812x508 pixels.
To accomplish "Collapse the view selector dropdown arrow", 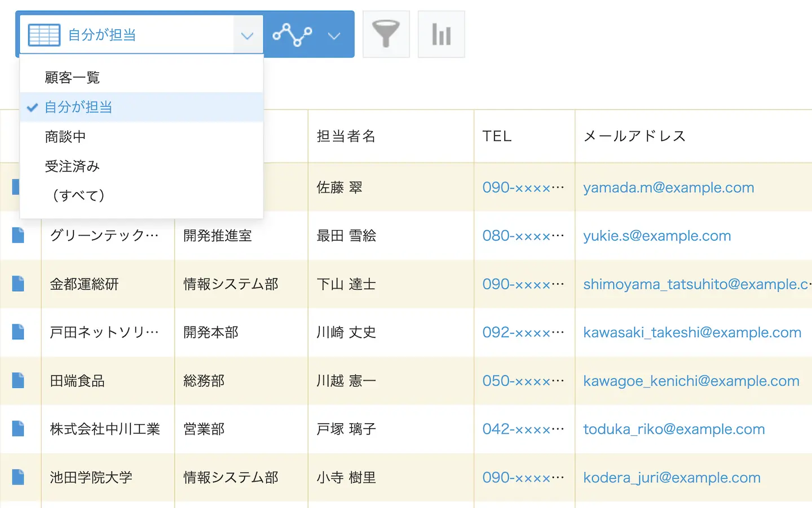I will click(247, 36).
